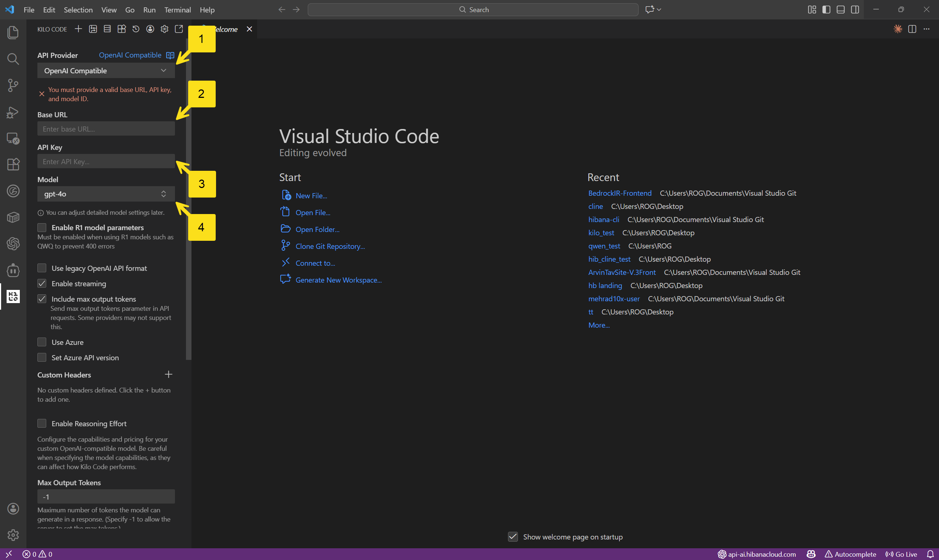Screen dimensions: 939x560
Task: Open the Model gpt-4o selector
Action: (x=106, y=194)
